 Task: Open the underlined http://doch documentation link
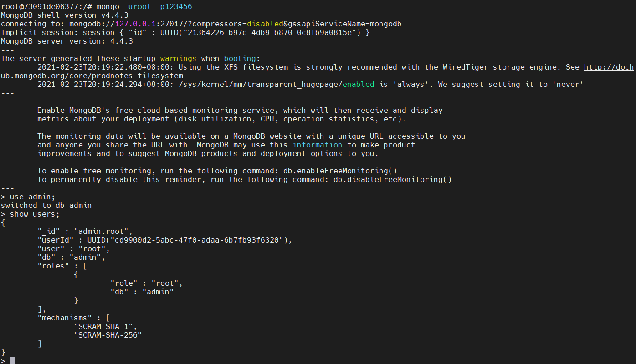[x=609, y=67]
